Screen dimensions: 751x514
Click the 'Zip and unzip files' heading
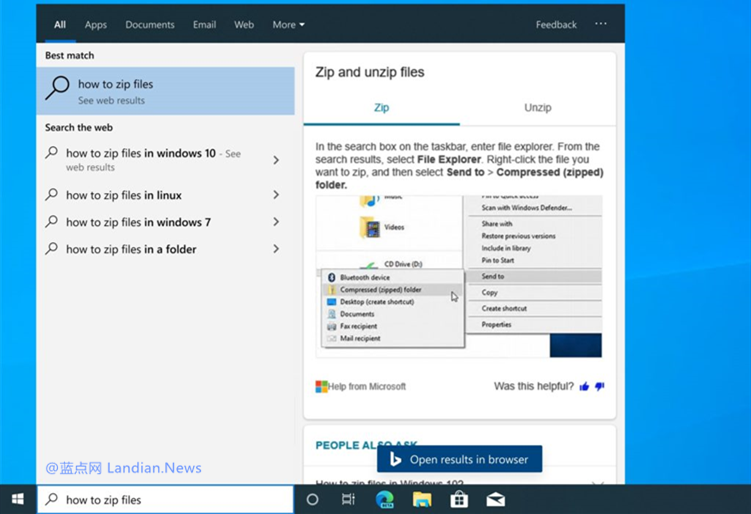point(370,72)
